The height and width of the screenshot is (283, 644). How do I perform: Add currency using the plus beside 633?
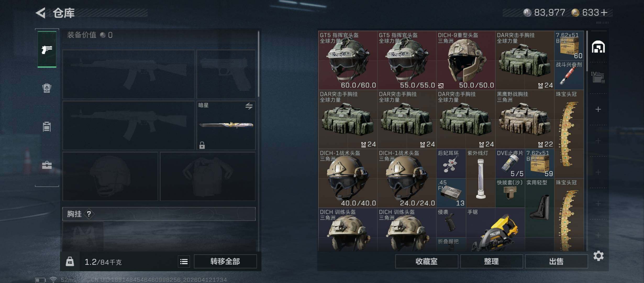pos(604,13)
